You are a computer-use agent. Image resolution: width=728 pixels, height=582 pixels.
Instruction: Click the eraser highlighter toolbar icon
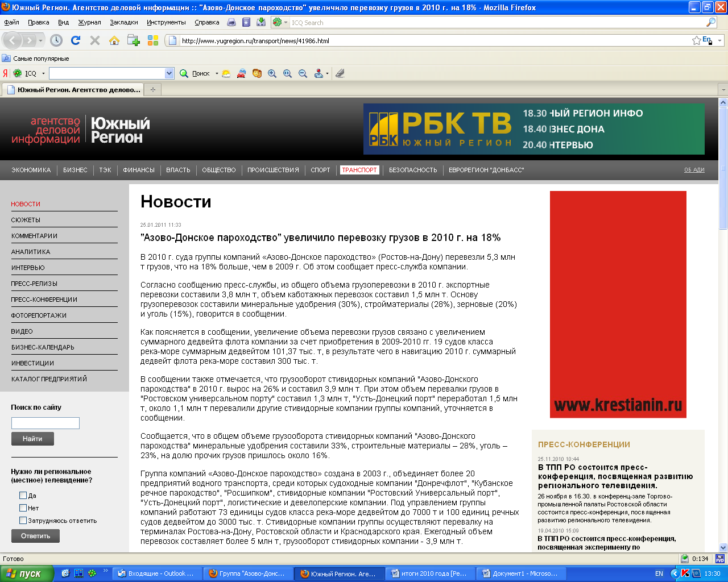[x=340, y=73]
